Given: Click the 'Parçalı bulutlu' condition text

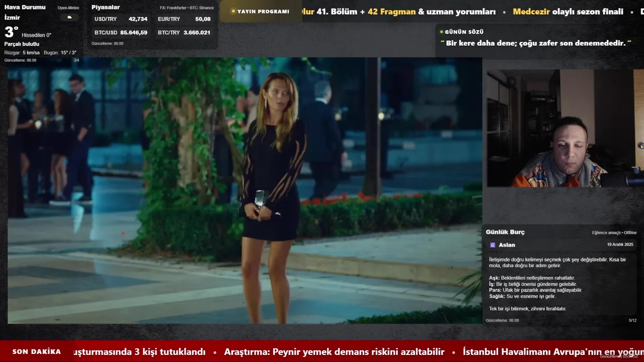Looking at the screenshot, I should coord(22,44).
